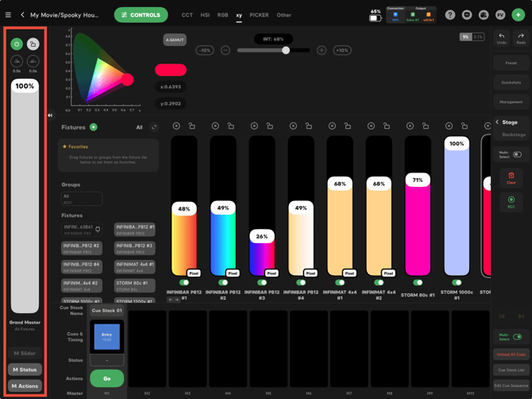
Task: Click the x:0.6393 value field
Action: click(x=171, y=87)
